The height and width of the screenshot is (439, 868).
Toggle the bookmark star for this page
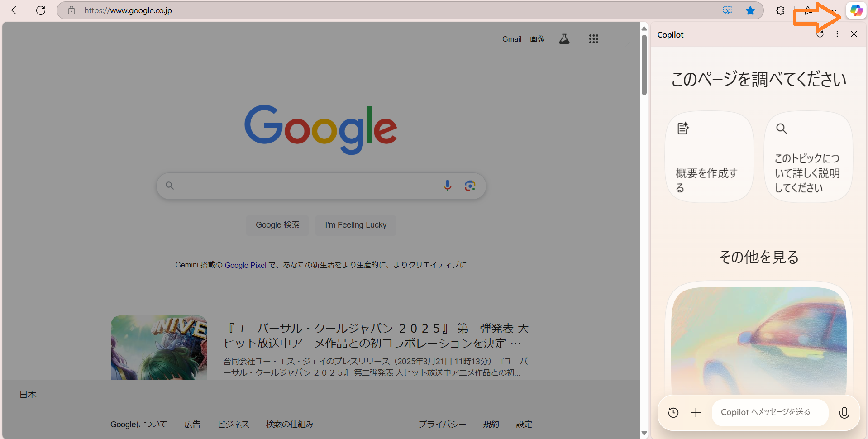750,10
